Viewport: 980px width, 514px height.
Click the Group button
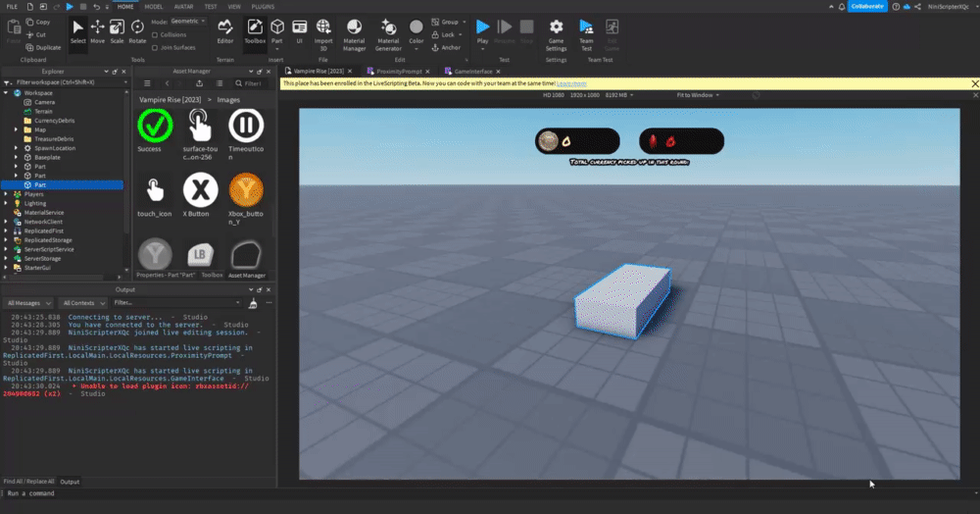coord(446,22)
